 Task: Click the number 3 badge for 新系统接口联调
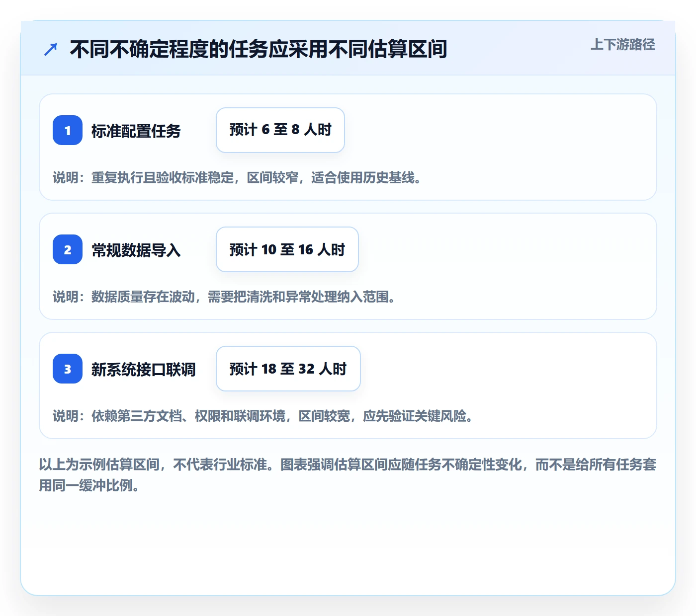pyautogui.click(x=68, y=369)
